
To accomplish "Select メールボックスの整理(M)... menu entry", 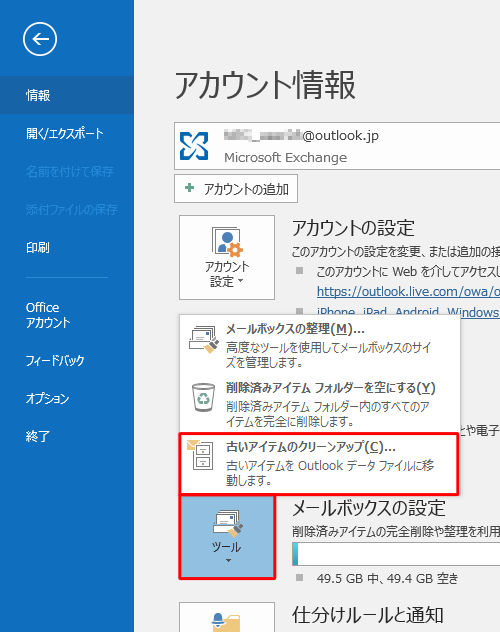I will coord(320,345).
